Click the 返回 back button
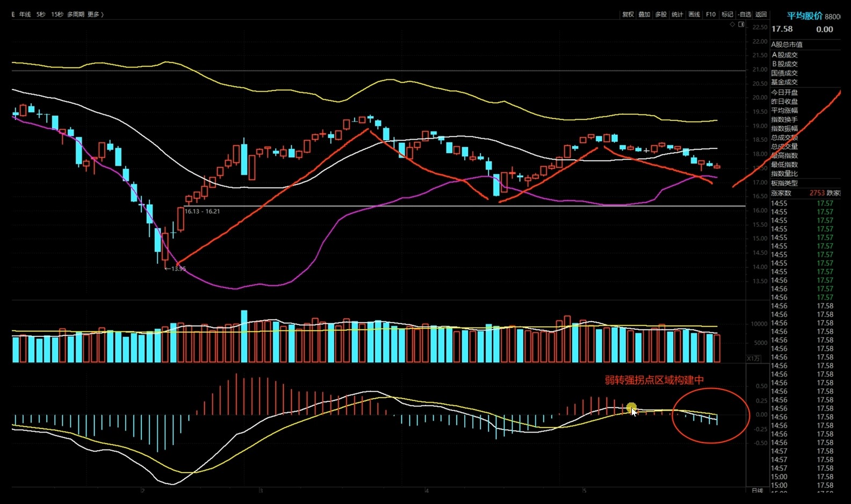 pos(761,15)
